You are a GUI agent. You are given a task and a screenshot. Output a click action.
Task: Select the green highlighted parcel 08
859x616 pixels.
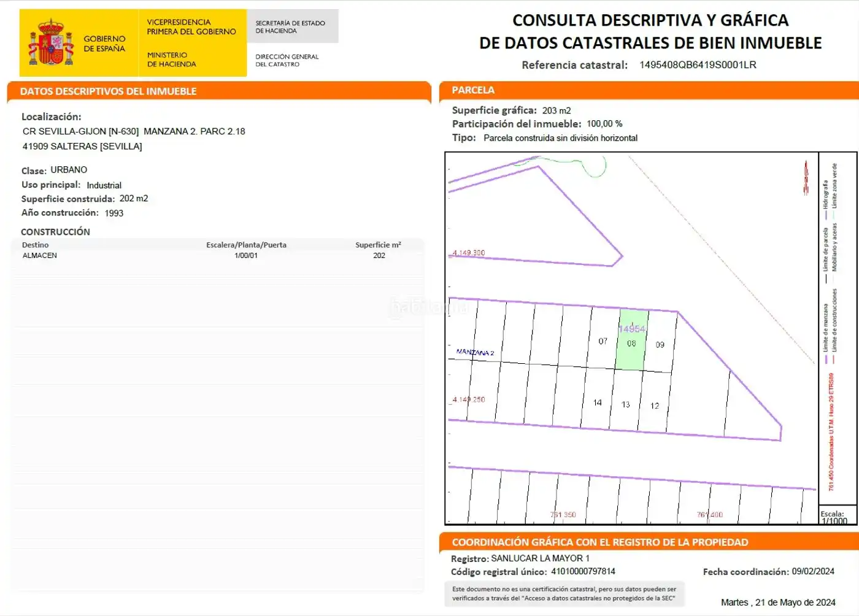click(x=631, y=340)
